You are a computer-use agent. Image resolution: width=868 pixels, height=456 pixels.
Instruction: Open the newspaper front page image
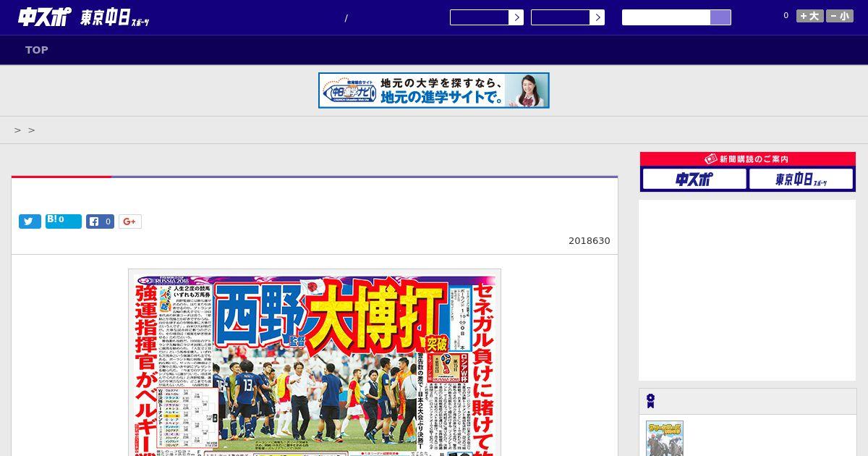click(315, 363)
